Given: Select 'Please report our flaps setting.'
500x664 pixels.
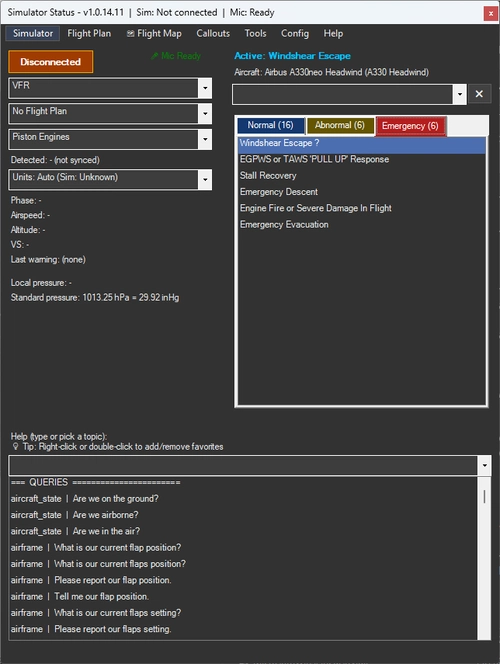Looking at the screenshot, I should pos(243,629).
